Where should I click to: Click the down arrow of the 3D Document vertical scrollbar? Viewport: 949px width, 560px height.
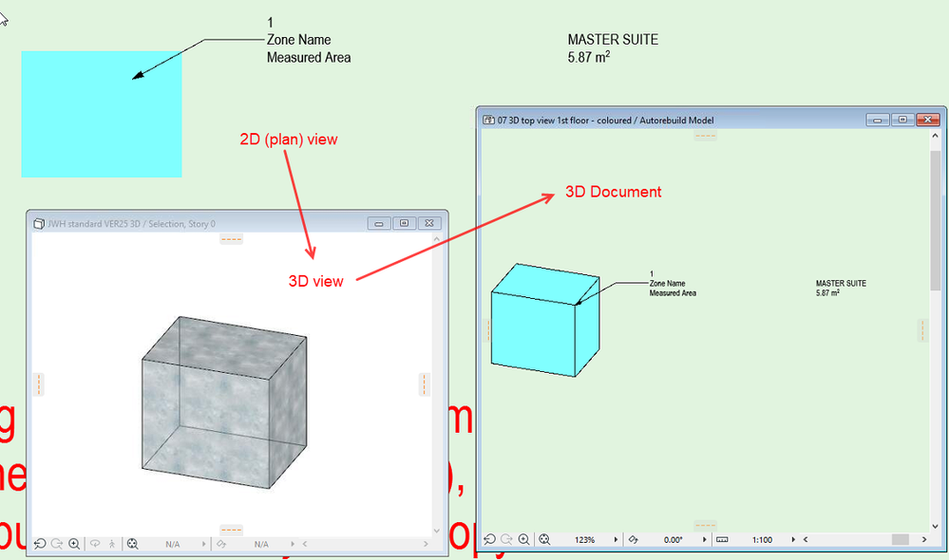pyautogui.click(x=935, y=526)
